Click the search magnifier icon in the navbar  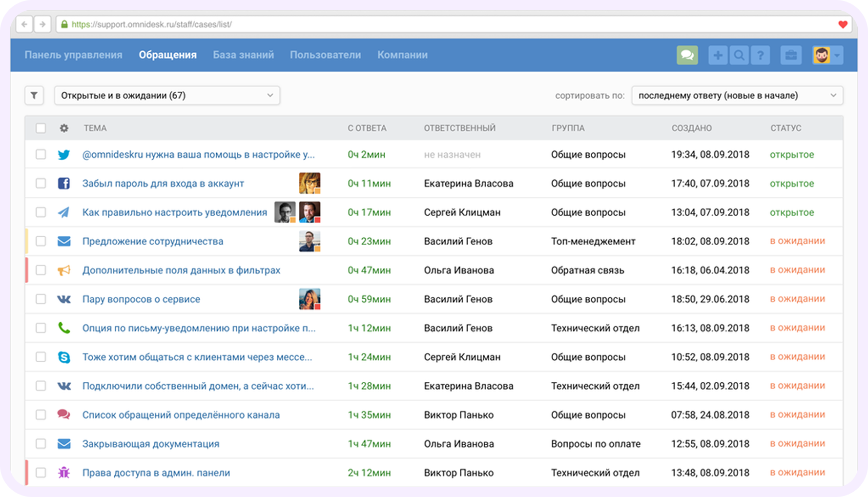[739, 55]
